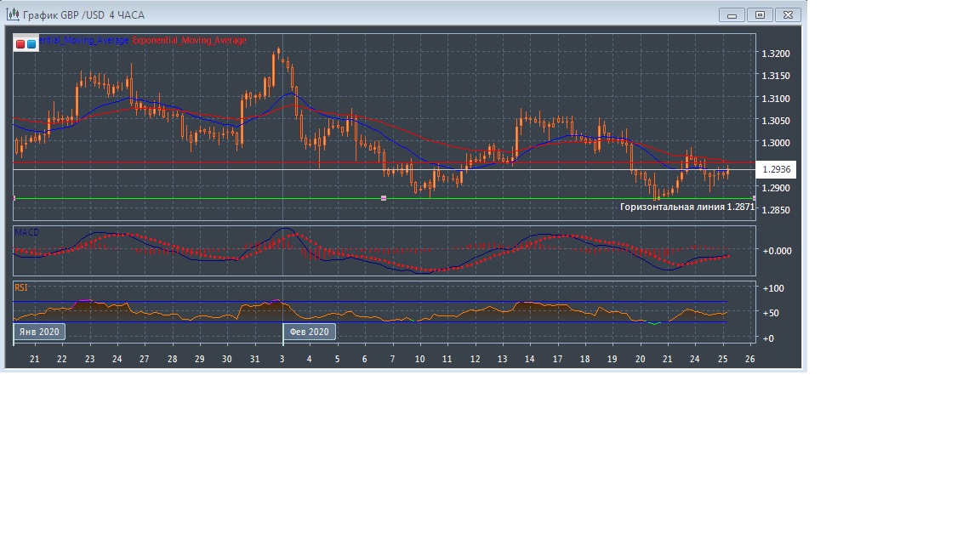Select the current price tag 1.2936
The width and height of the screenshot is (980, 551).
[x=776, y=169]
